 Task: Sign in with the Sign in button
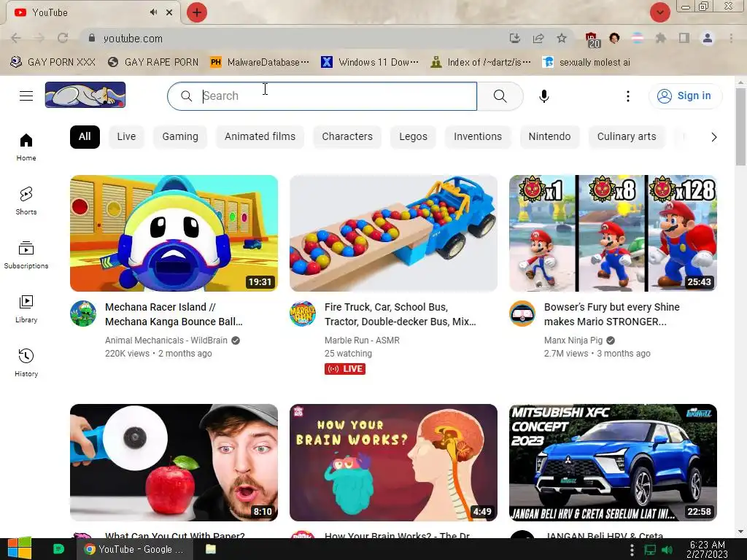tap(685, 96)
